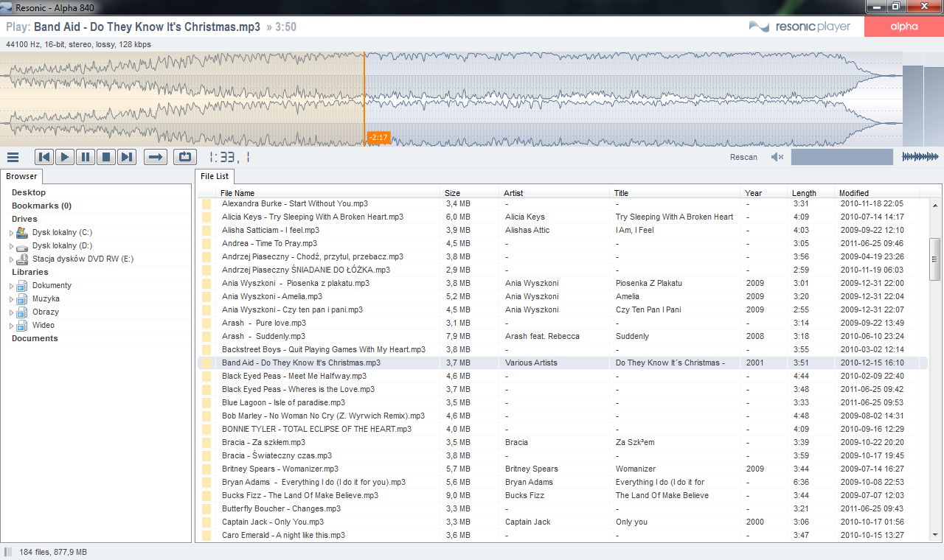Select Desktop in the browser tree
Viewport: 944px width, 560px height.
tap(29, 192)
